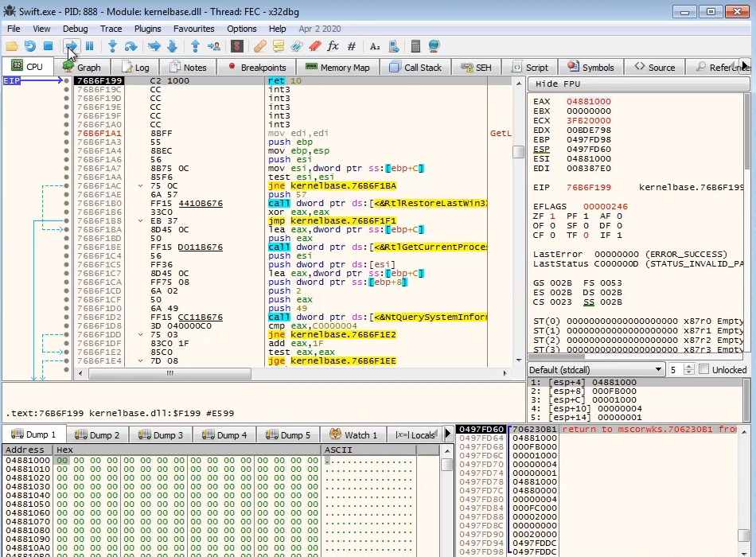Pause execution with the pause icon
The height and width of the screenshot is (557, 756).
[x=89, y=46]
